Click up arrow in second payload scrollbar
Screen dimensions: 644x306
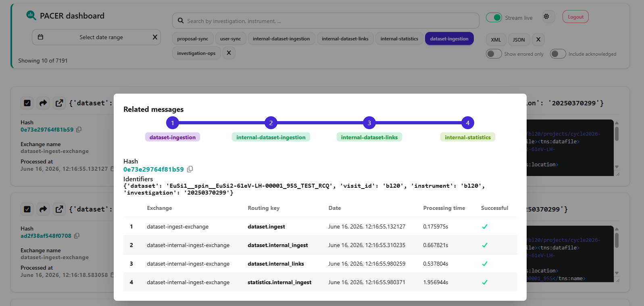(x=617, y=229)
